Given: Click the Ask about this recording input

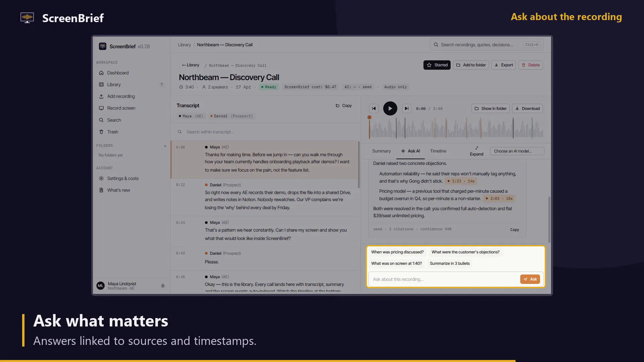Looking at the screenshot, I should 444,279.
